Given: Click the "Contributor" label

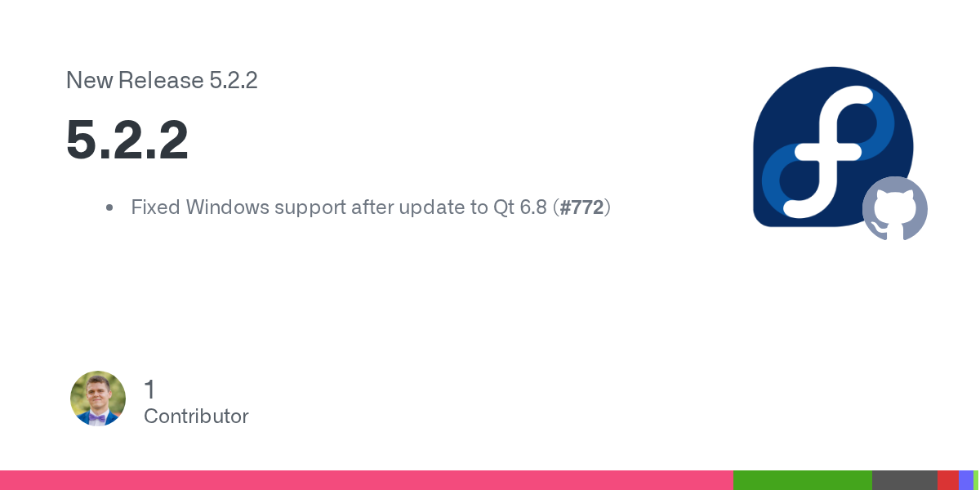Looking at the screenshot, I should [196, 416].
